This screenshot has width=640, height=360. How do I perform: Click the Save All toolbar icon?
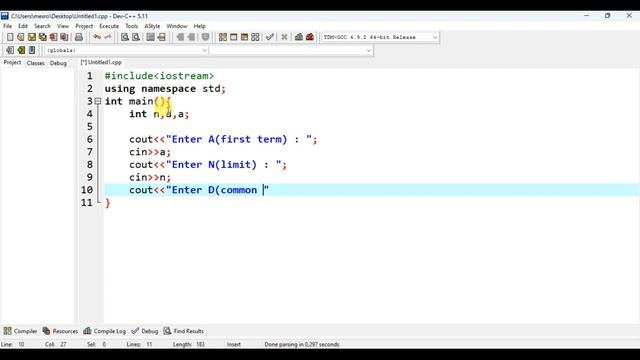click(42, 37)
